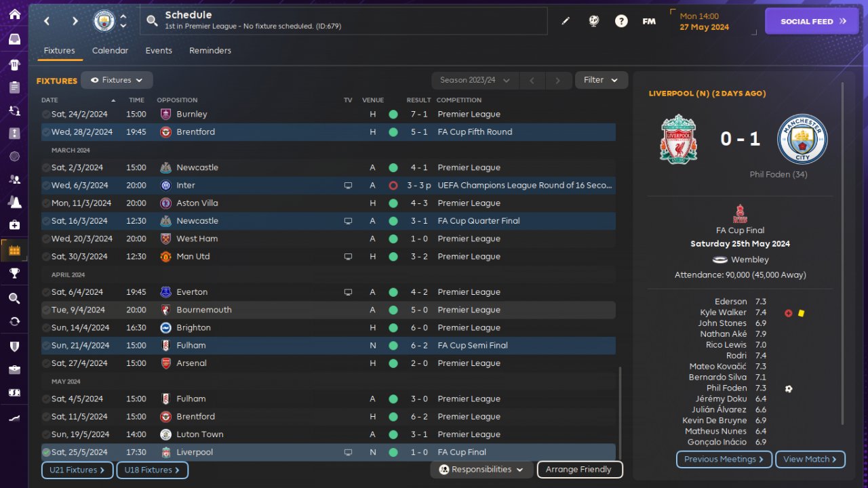Switch to the Calendar tab
Image resolution: width=868 pixels, height=488 pixels.
point(110,51)
